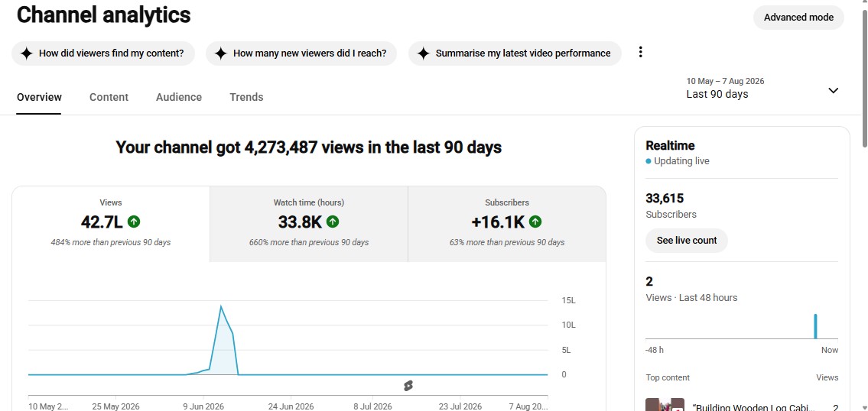This screenshot has width=868, height=411.
Task: Click the Top content video thumbnail
Action: [665, 404]
